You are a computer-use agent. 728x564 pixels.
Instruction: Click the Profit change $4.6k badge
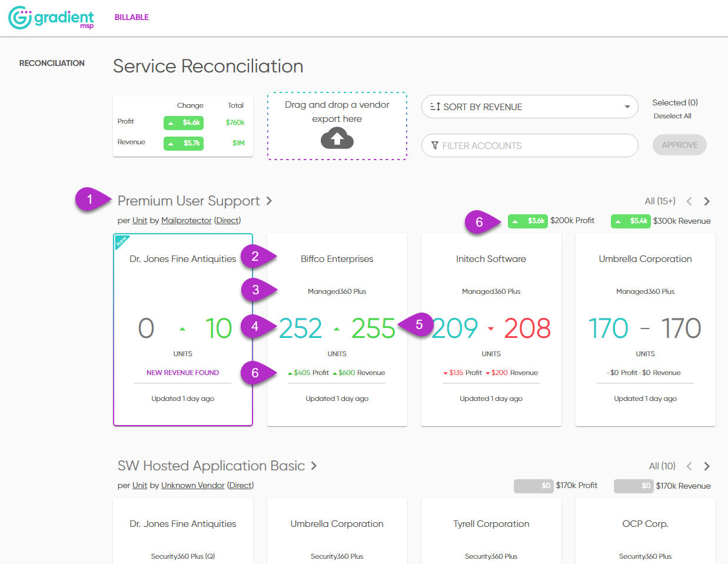click(184, 122)
